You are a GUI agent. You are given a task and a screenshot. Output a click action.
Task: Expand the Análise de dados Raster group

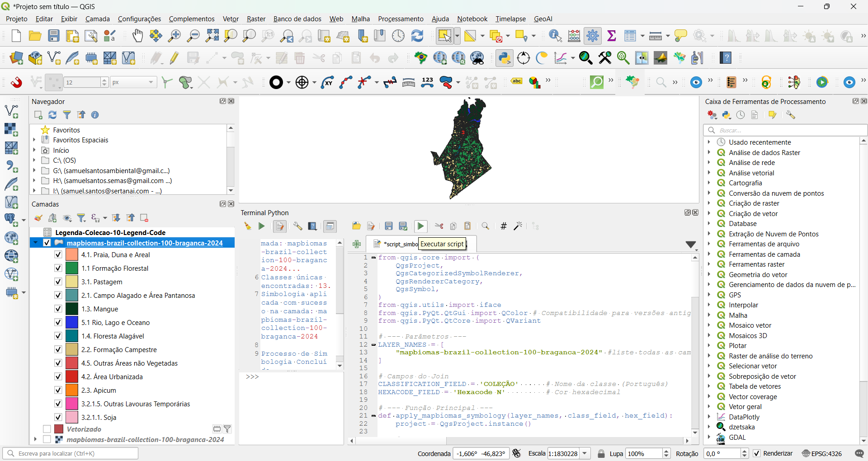(709, 152)
